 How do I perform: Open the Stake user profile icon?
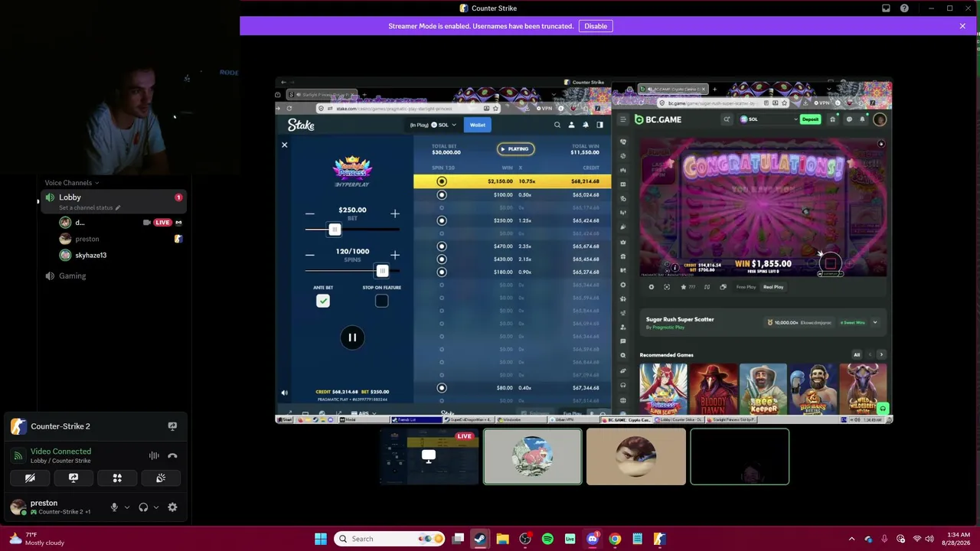[571, 125]
